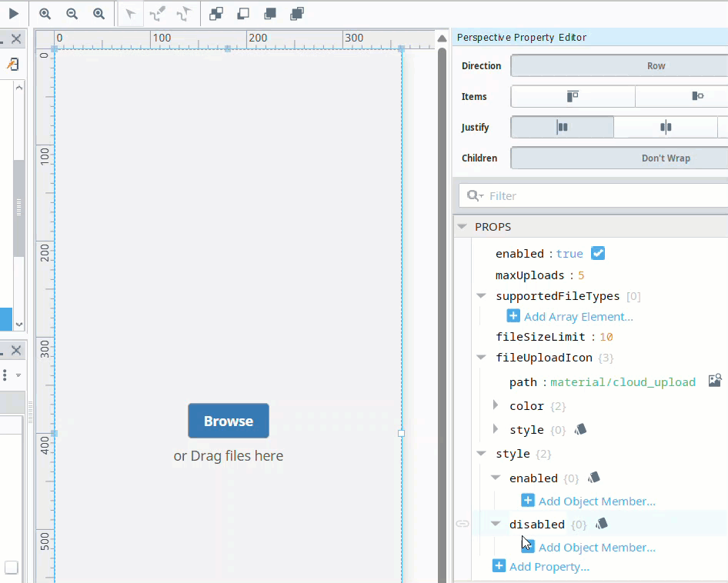Click Add Array Element link

coord(579,317)
